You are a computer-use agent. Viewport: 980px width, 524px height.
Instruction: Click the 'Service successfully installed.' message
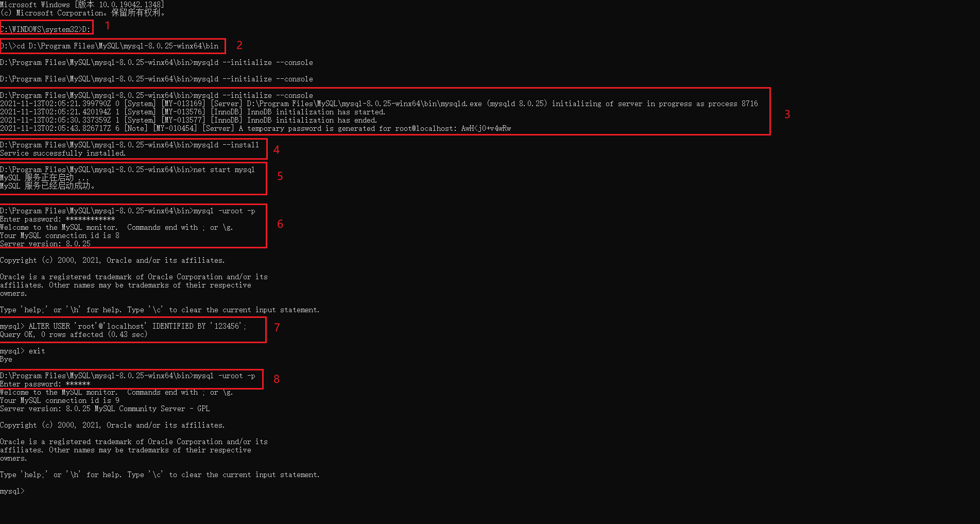pos(62,153)
